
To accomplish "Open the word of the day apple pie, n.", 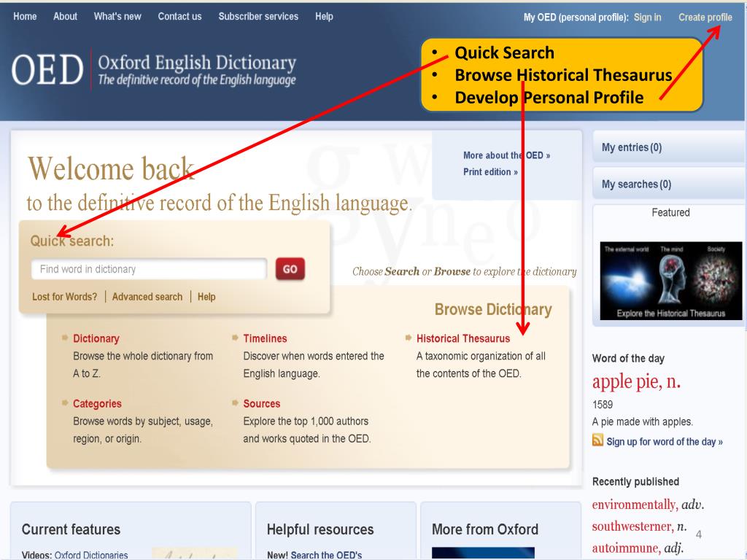I will click(x=636, y=381).
